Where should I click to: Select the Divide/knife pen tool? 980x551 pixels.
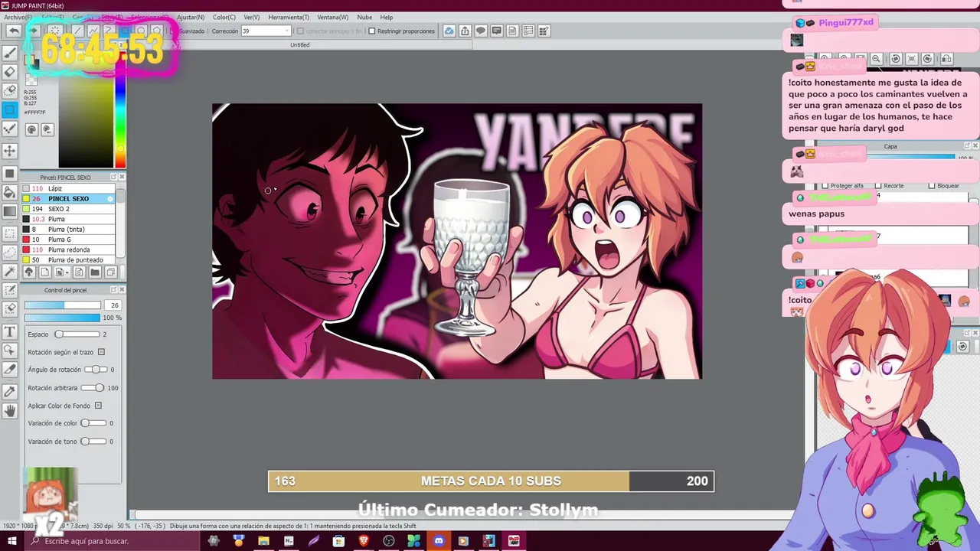click(10, 370)
